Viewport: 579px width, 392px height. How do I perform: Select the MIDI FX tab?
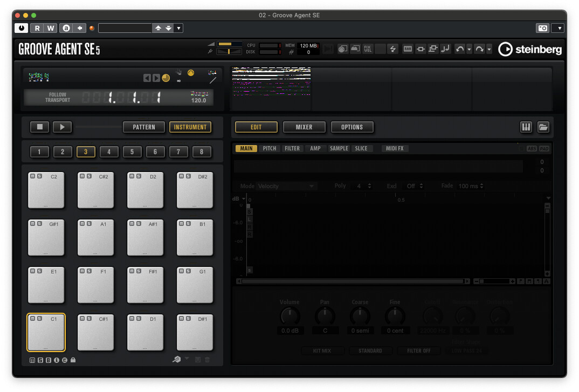pyautogui.click(x=395, y=148)
